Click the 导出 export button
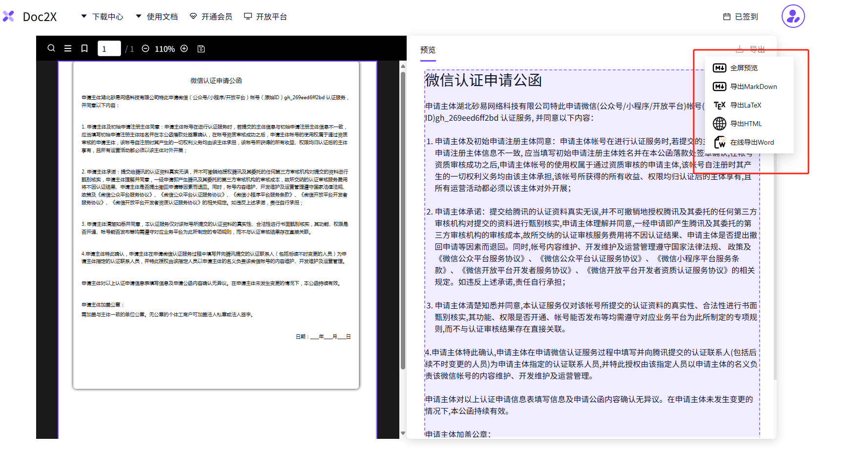 point(750,49)
